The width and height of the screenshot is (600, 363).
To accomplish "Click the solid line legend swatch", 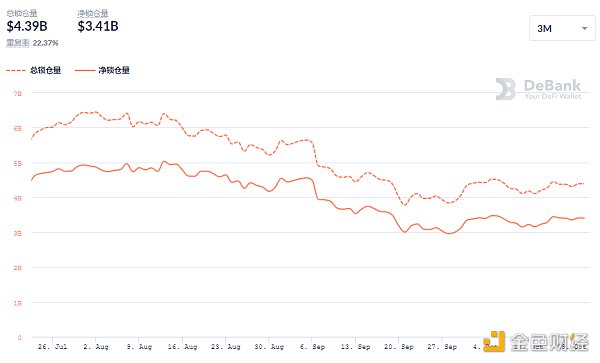I will 85,70.
